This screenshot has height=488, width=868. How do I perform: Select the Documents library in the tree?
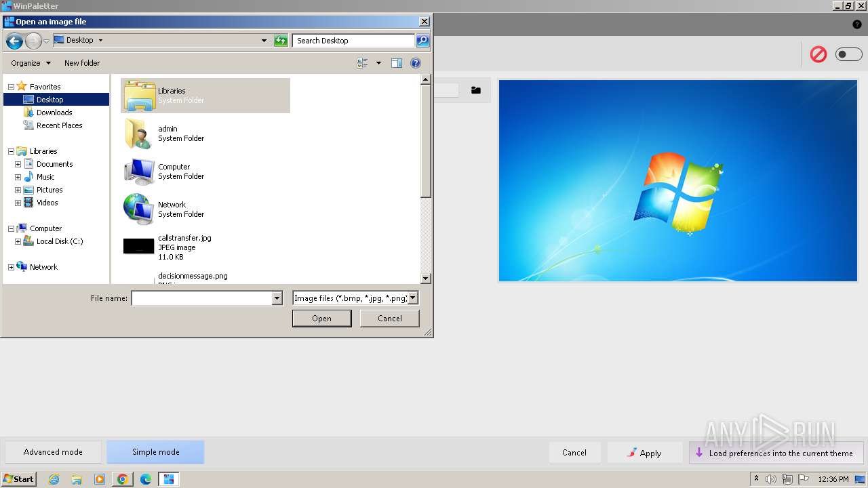(x=55, y=164)
